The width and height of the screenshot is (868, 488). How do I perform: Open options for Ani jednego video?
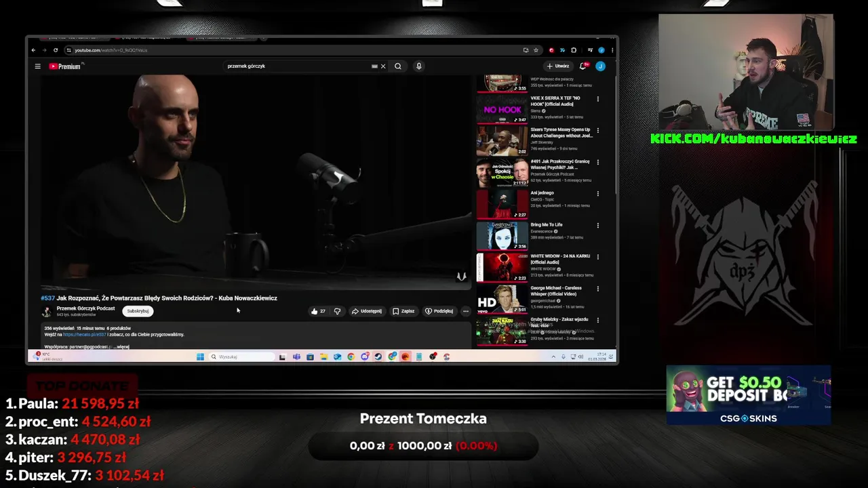tap(597, 194)
